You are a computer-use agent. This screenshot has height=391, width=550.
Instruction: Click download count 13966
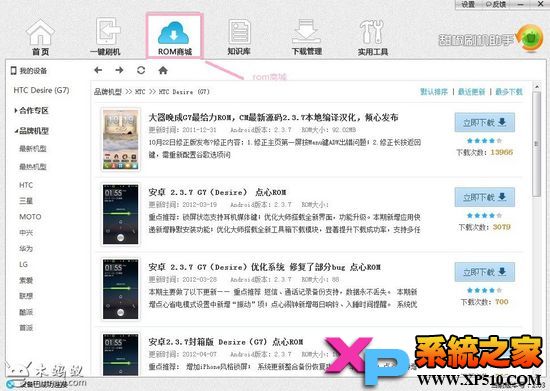tap(502, 152)
